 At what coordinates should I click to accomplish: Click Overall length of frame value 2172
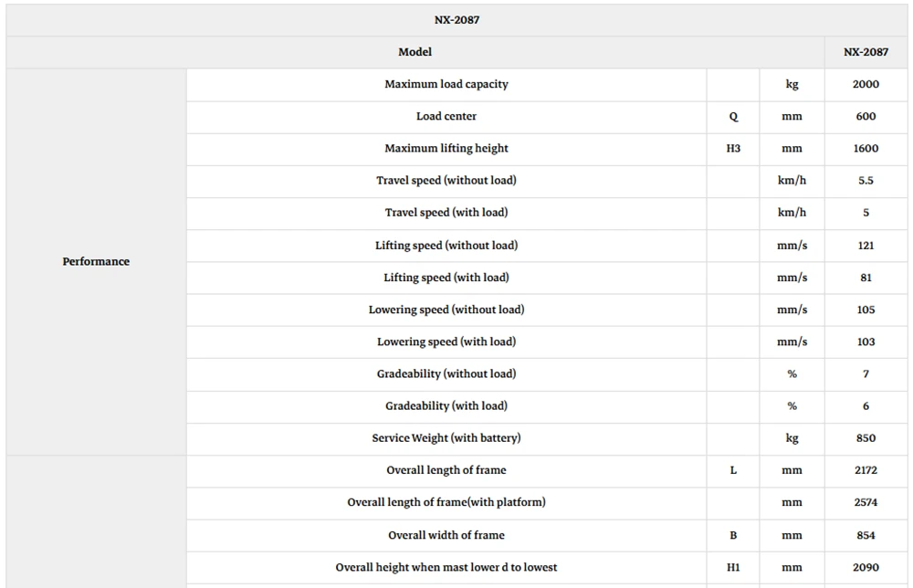866,470
